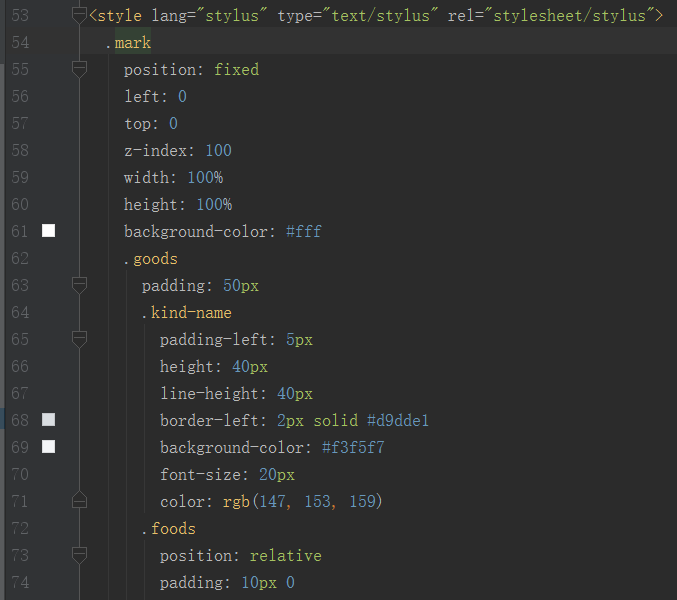Click line number 54 in the gutter
The image size is (677, 600).
(x=20, y=42)
